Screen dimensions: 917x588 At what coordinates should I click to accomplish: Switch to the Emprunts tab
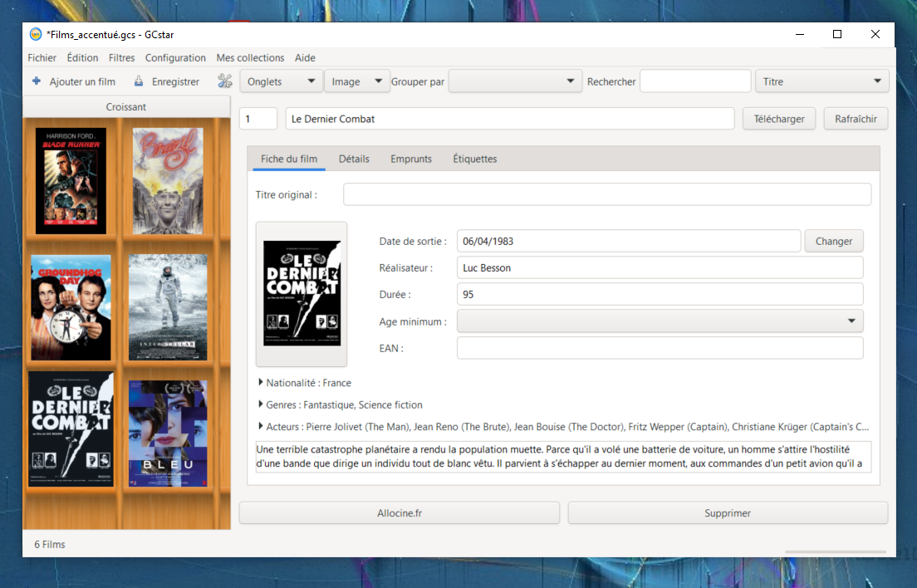coord(411,159)
